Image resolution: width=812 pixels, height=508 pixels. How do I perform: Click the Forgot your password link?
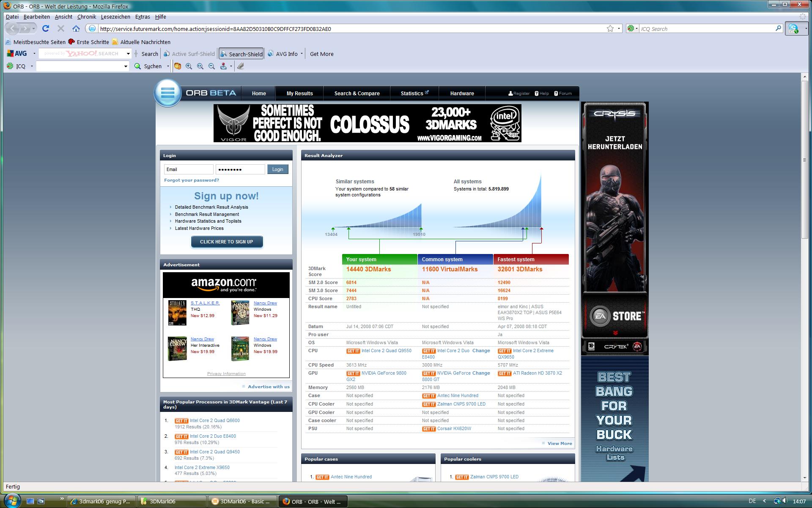pyautogui.click(x=191, y=180)
